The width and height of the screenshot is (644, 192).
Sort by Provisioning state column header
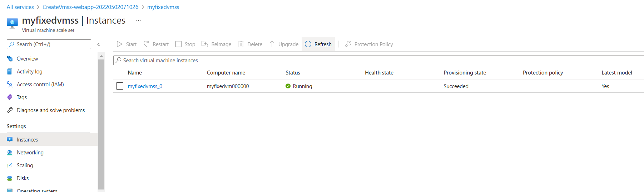point(465,73)
